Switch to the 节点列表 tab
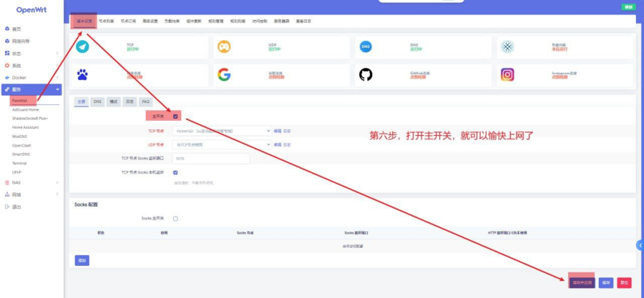The image size is (644, 298). pyautogui.click(x=106, y=21)
